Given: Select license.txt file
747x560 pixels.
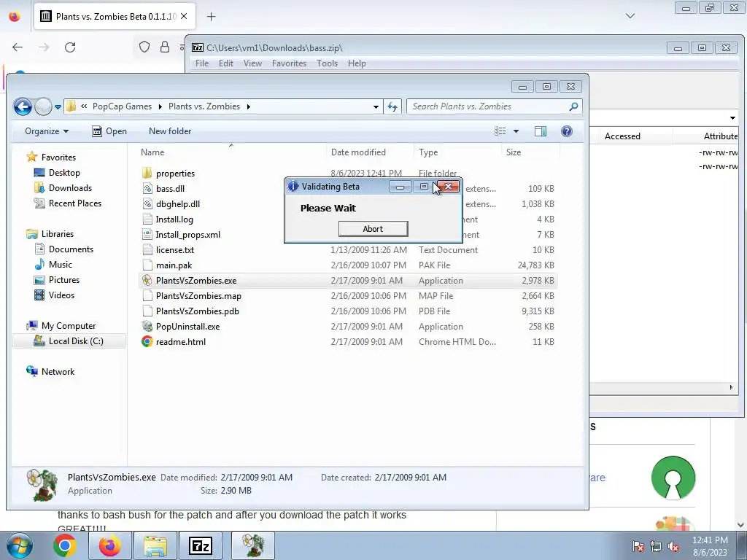Looking at the screenshot, I should click(x=174, y=249).
